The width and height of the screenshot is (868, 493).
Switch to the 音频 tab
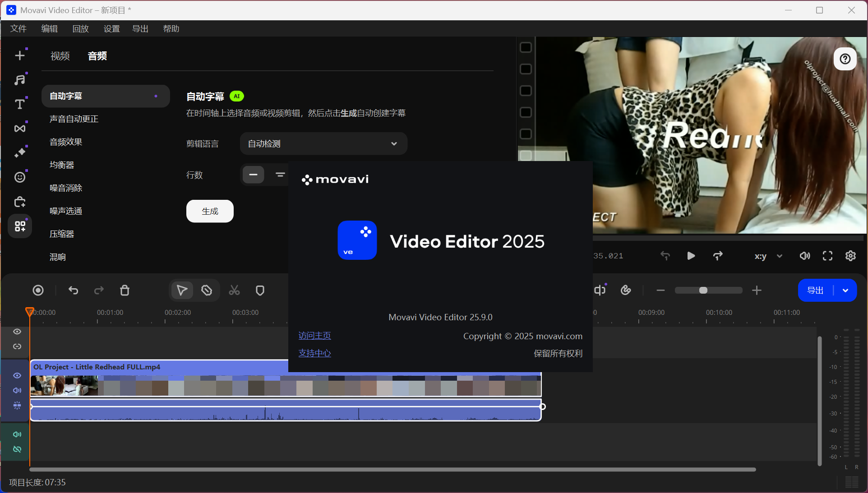click(97, 56)
